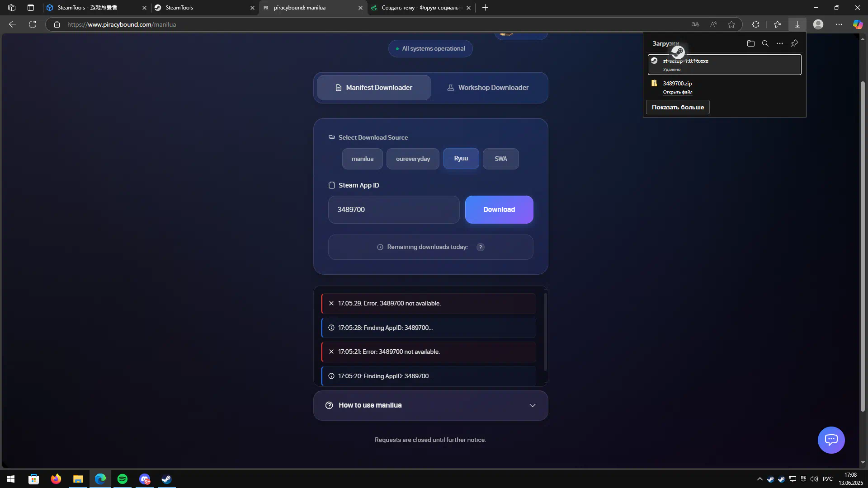Click the site info lock icon
The width and height of the screenshot is (868, 488).
pyautogui.click(x=57, y=24)
